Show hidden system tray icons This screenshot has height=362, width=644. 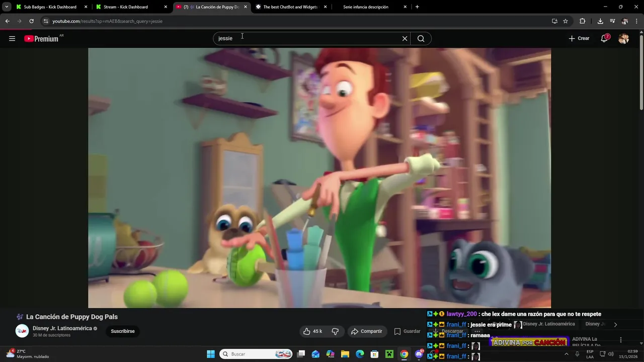point(566,354)
